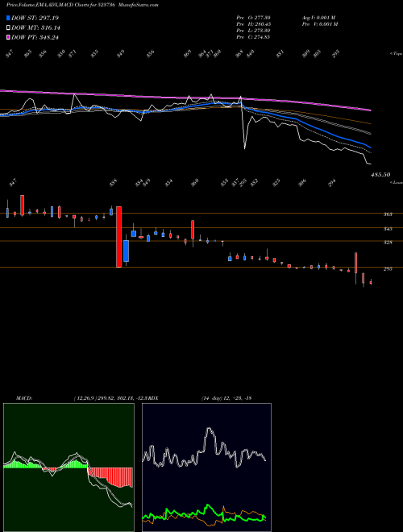
Task: Click the 'Pre O: 277.30' open value
Action: coord(253,18)
